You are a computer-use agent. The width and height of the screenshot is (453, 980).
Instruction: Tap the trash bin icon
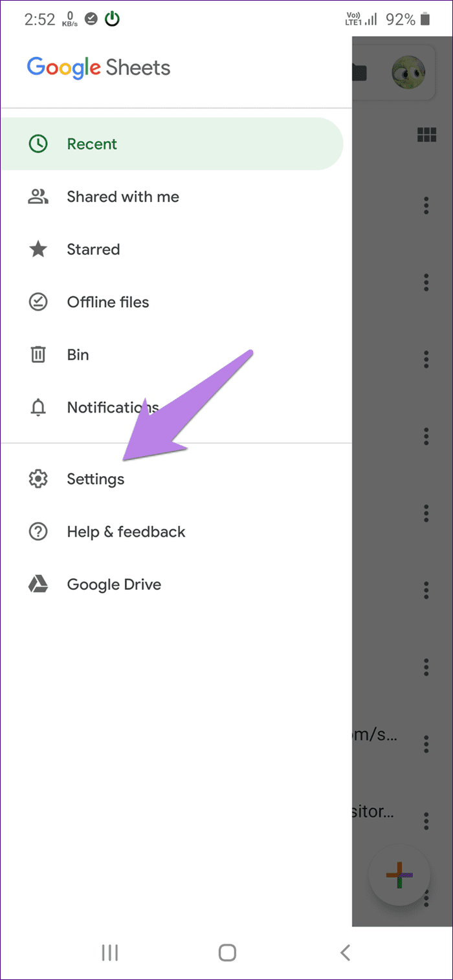tap(38, 354)
